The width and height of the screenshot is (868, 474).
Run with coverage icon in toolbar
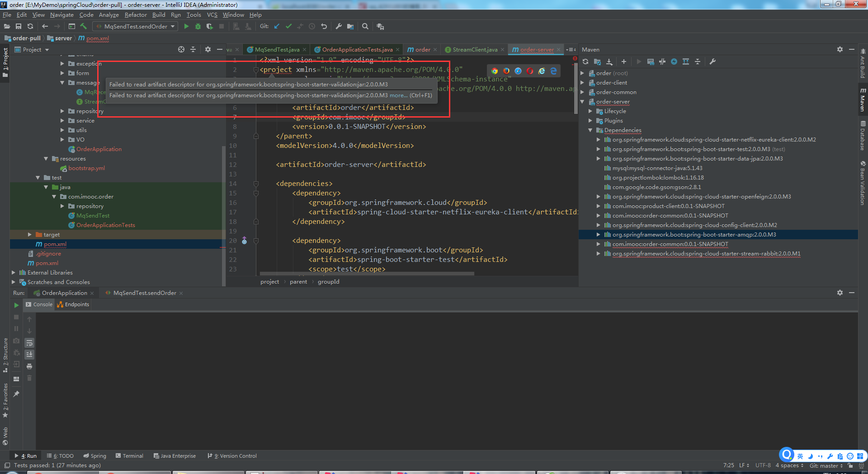click(209, 26)
